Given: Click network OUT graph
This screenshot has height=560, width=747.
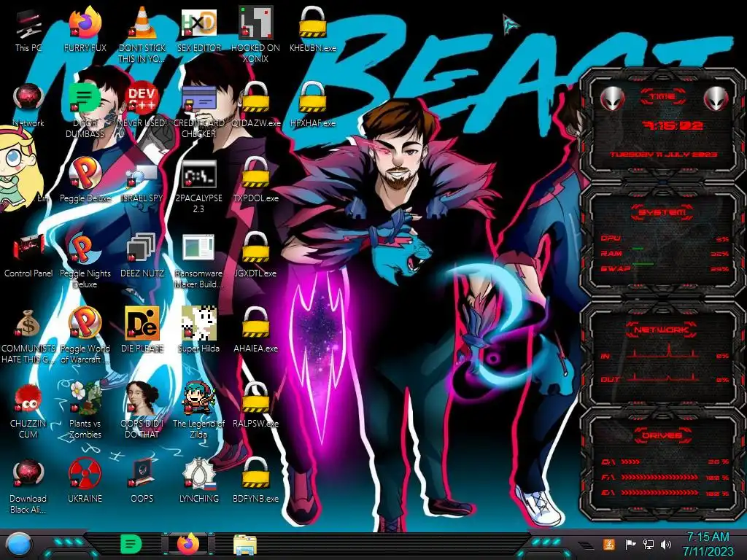Looking at the screenshot, I should (665, 378).
